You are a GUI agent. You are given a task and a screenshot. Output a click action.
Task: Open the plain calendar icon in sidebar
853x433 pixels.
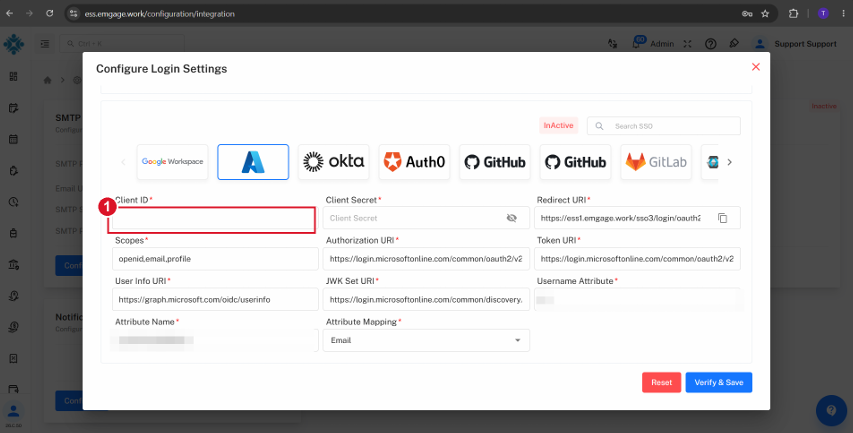tap(14, 139)
